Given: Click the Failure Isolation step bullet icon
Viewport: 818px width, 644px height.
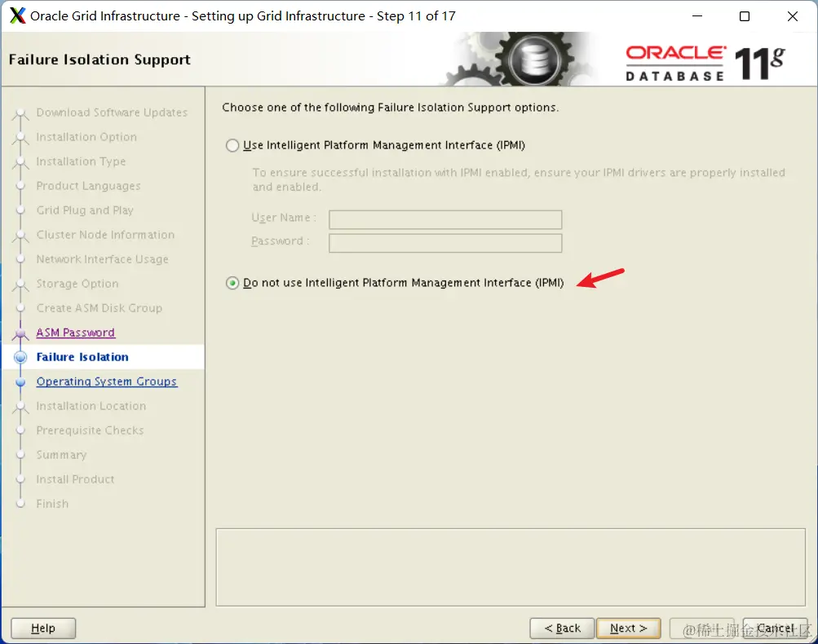Looking at the screenshot, I should point(20,357).
